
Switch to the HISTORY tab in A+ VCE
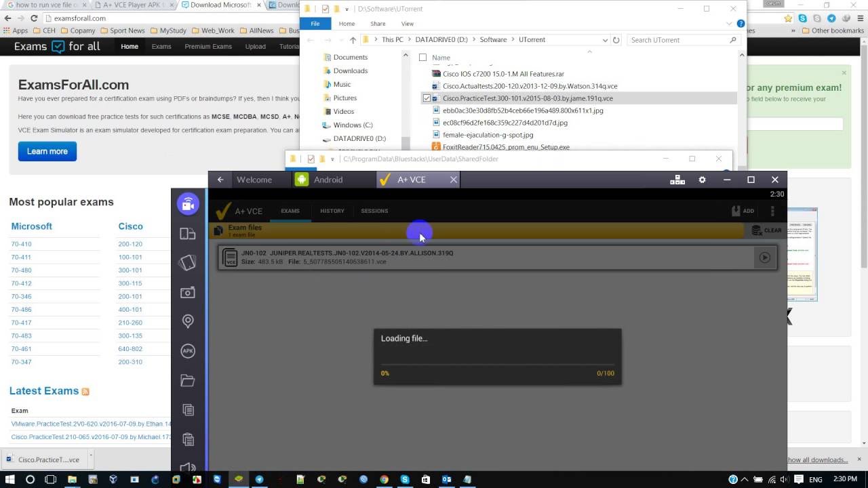click(332, 211)
